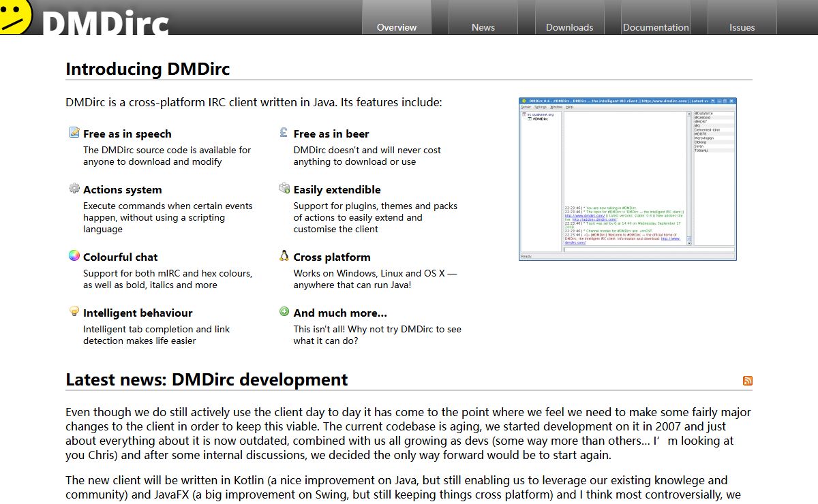Click 'Execute commands when certain events' text
This screenshot has height=504, width=818.
point(168,206)
